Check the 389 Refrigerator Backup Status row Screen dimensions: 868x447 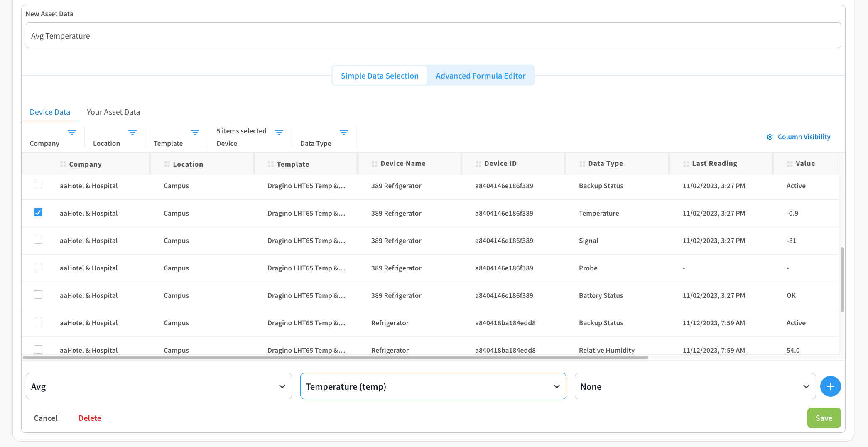click(38, 185)
